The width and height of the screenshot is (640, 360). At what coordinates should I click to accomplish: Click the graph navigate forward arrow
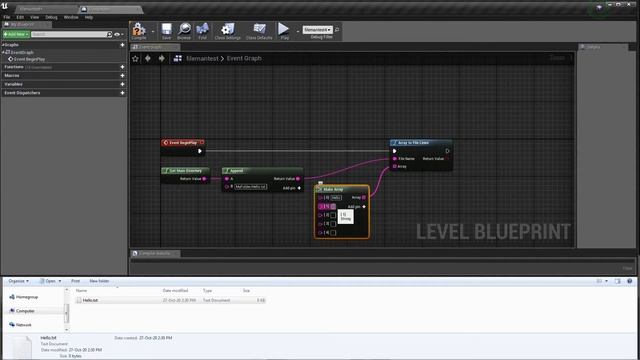point(162,59)
